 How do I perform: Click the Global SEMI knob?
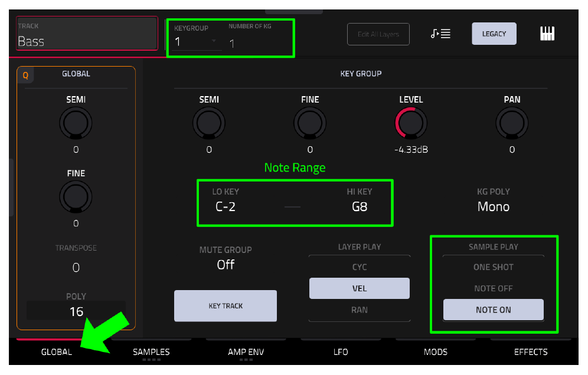coord(76,123)
